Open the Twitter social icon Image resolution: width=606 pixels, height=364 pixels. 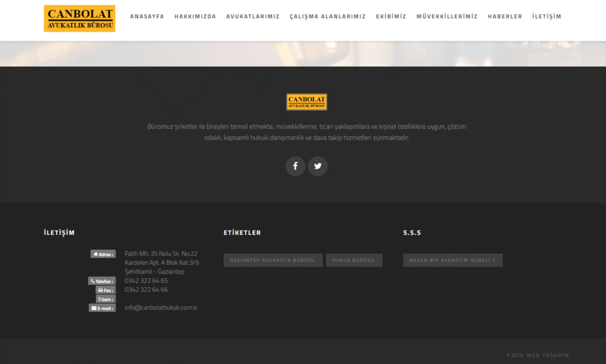point(318,166)
